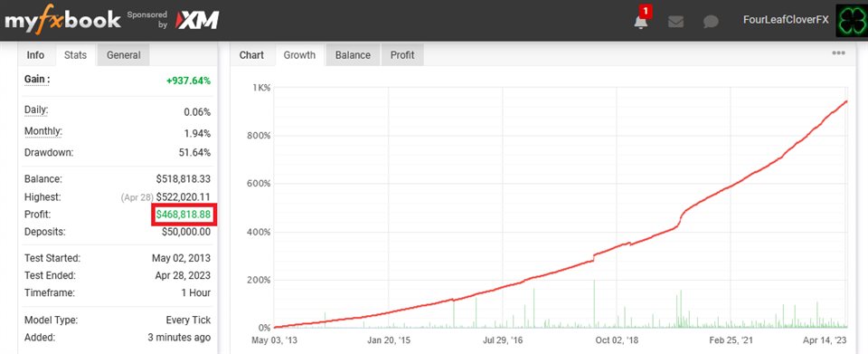The width and height of the screenshot is (868, 354).
Task: Click the Gain label
Action: (x=37, y=80)
